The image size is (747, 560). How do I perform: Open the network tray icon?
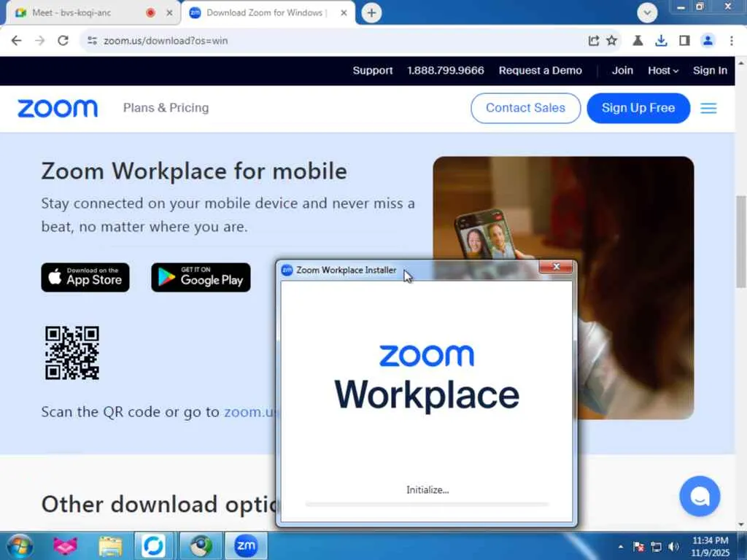point(656,547)
